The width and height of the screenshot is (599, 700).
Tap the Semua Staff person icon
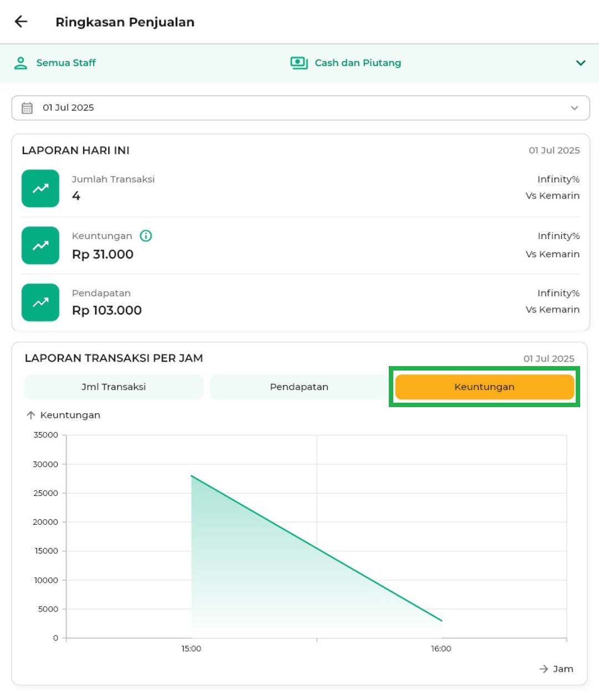(x=21, y=63)
